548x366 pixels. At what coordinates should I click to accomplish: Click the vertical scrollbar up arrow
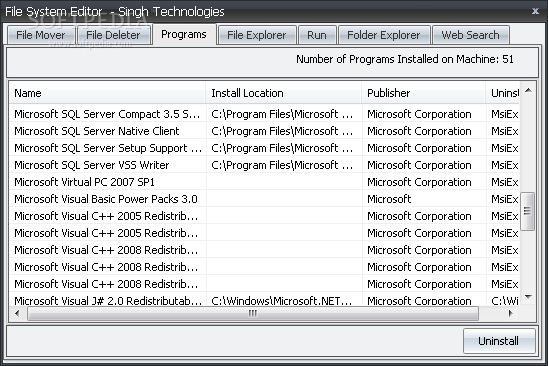528,91
